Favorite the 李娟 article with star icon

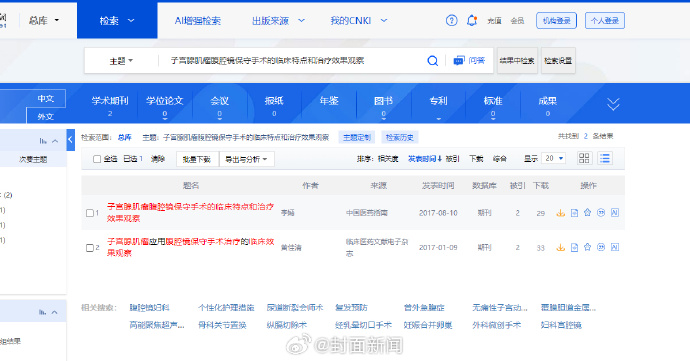587,213
